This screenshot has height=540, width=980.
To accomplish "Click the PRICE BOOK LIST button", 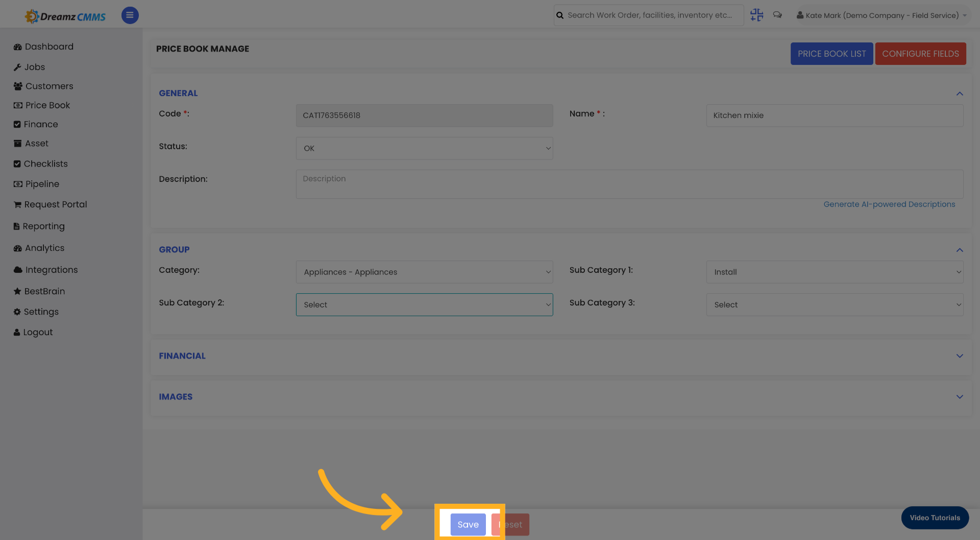I will (x=831, y=54).
